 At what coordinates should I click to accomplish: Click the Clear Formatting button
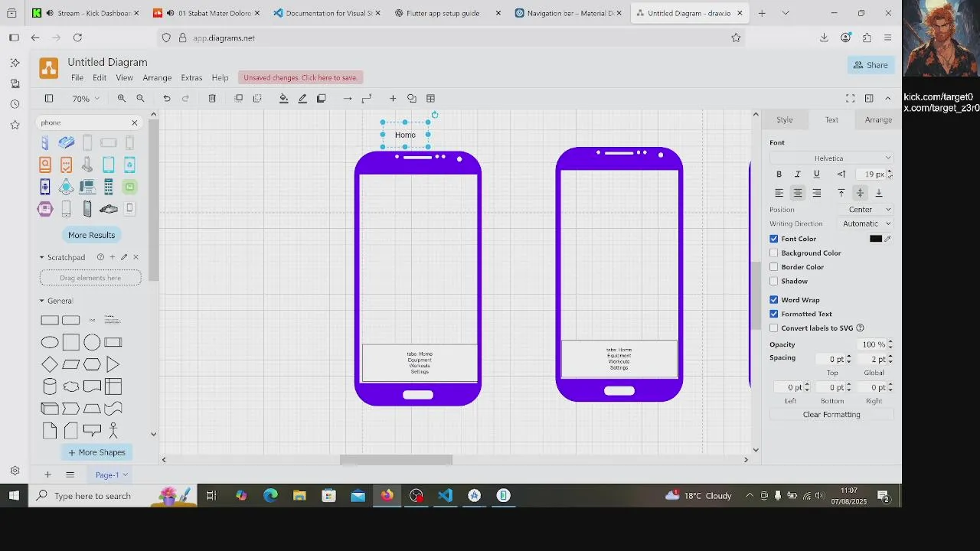pyautogui.click(x=831, y=415)
